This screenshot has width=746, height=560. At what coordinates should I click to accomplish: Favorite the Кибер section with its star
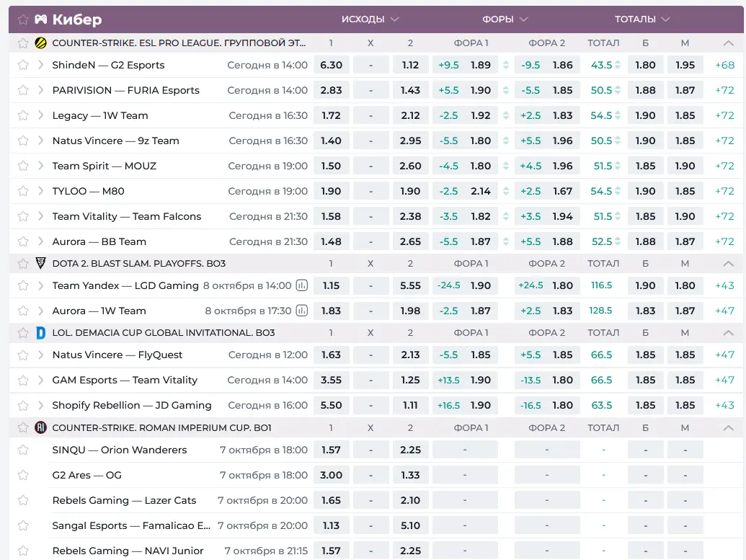coord(23,19)
